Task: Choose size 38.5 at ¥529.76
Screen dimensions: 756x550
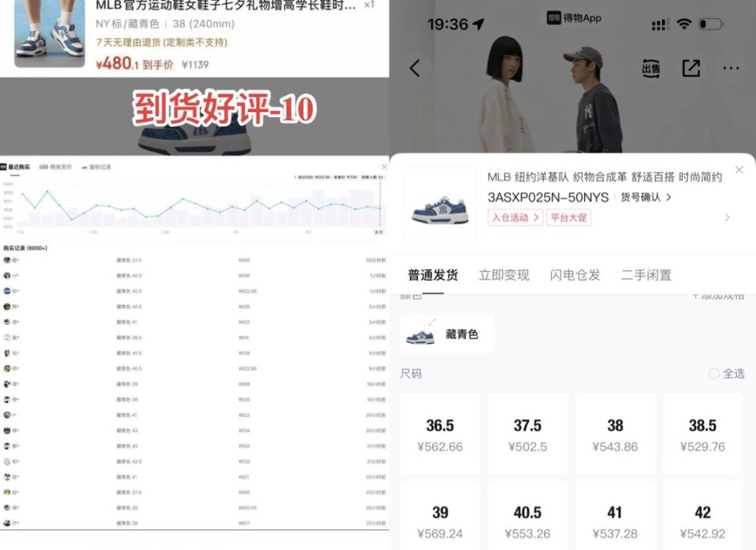Action: pos(703,434)
